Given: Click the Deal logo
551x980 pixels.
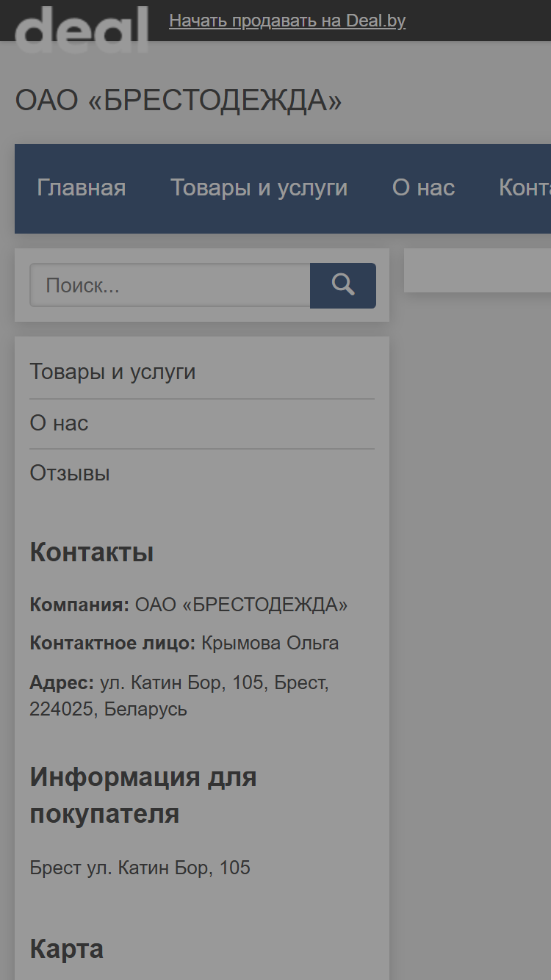Looking at the screenshot, I should coord(81,28).
